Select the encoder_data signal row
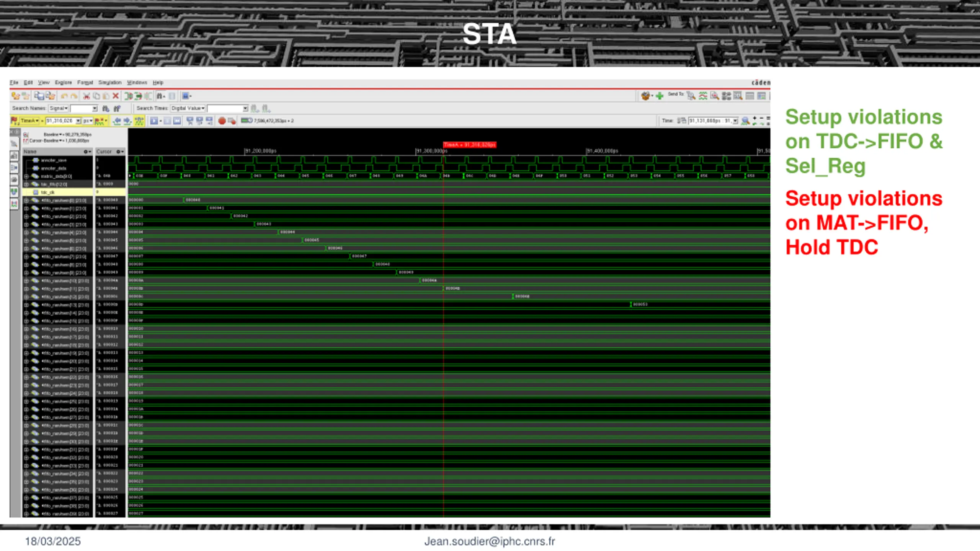Viewport: 980px width, 551px height. pyautogui.click(x=57, y=168)
